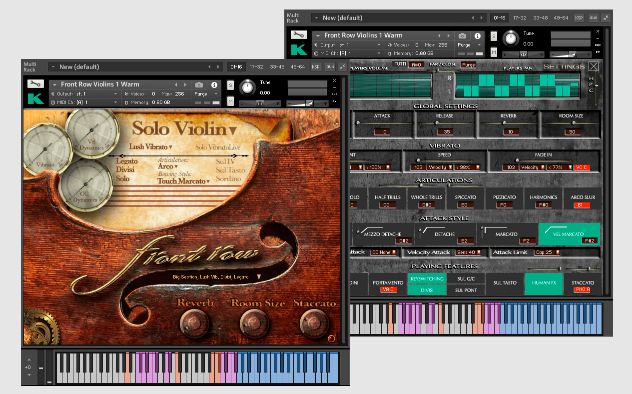Click the Reverb knob on violin body

[195, 323]
